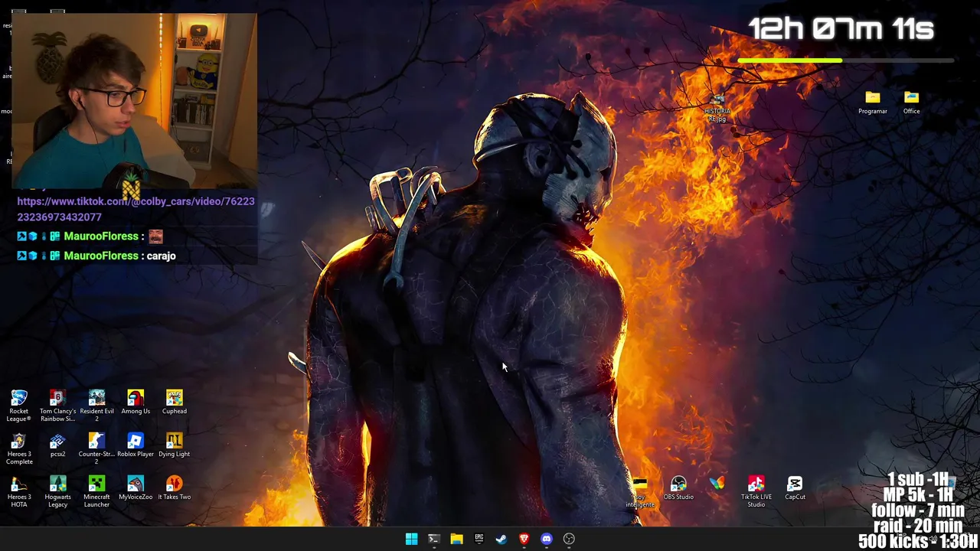Select the OBS Studio desktop shortcut
980x551 pixels.
point(678,488)
